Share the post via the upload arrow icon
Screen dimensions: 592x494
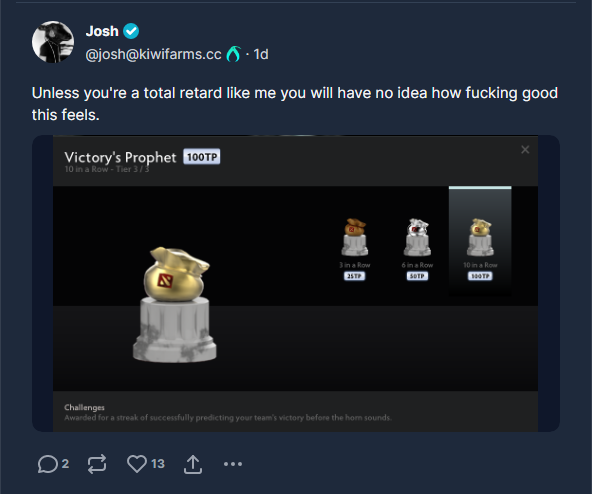193,464
